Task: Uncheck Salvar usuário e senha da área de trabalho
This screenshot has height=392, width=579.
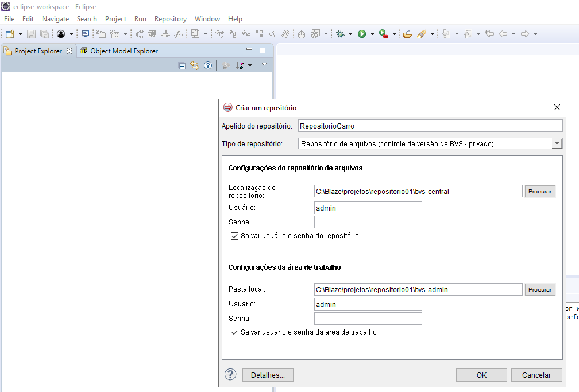Action: (x=234, y=332)
